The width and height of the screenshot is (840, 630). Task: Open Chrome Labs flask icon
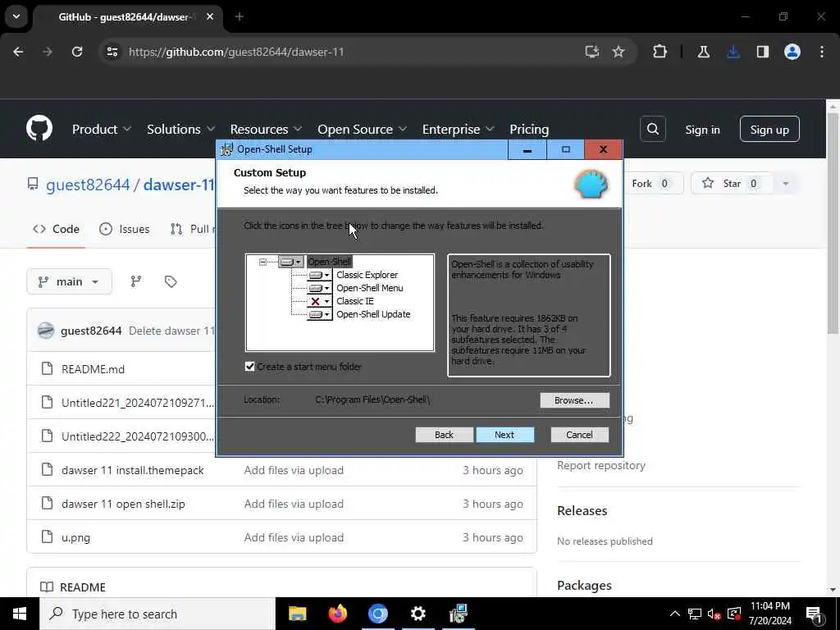[704, 52]
